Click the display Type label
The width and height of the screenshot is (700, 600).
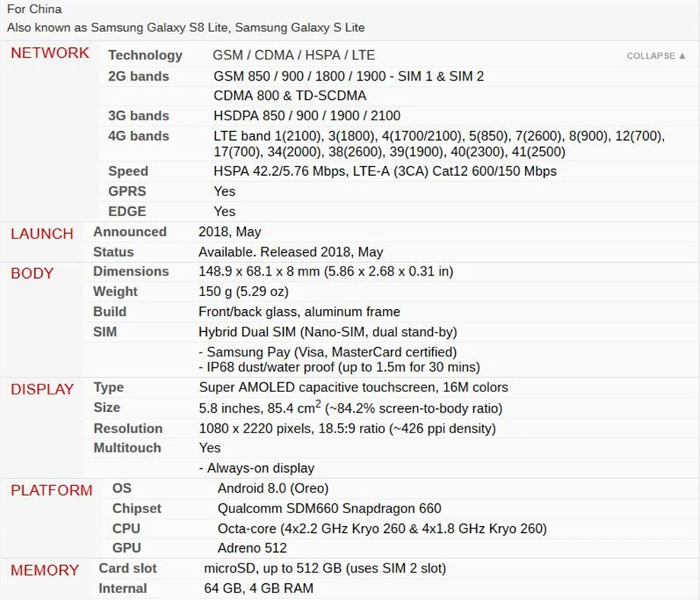[x=109, y=388]
